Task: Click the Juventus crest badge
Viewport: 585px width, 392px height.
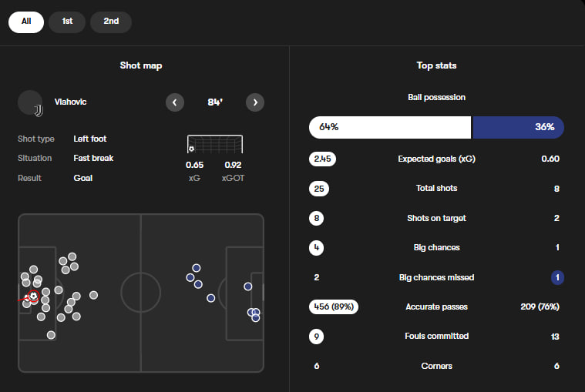Action: coord(39,111)
